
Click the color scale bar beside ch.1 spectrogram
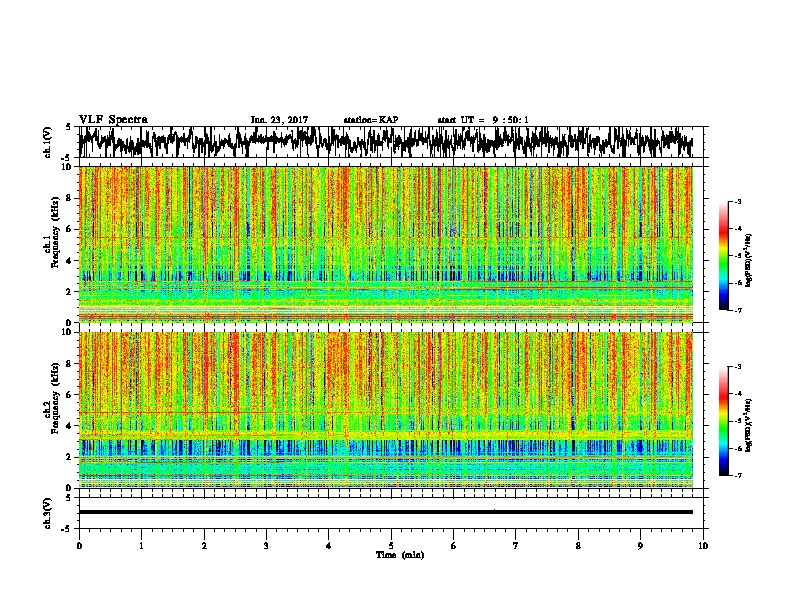coord(724,256)
